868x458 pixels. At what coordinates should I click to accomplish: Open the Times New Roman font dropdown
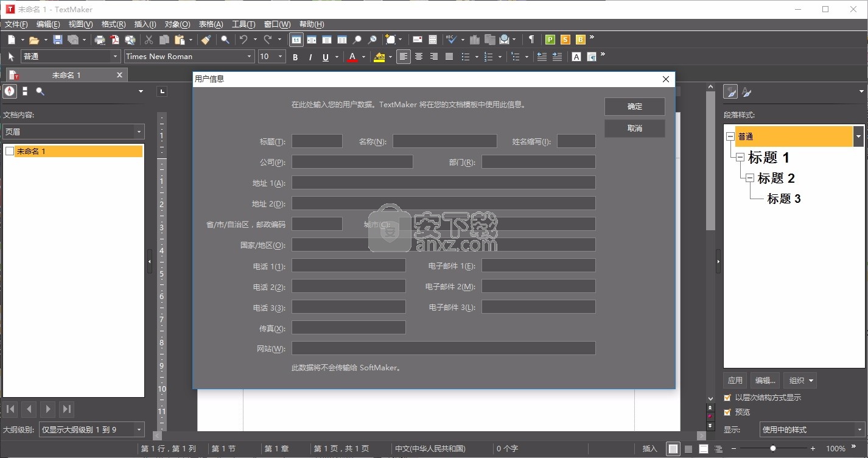pyautogui.click(x=249, y=56)
